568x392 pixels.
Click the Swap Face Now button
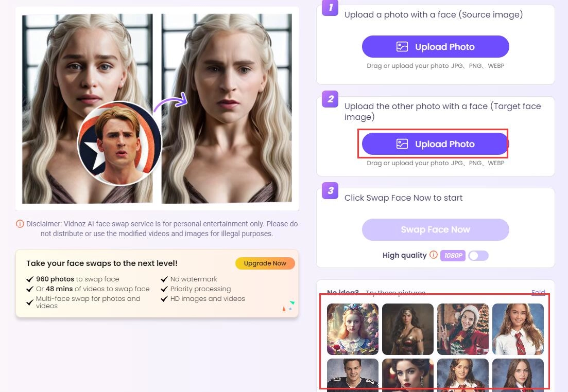point(436,229)
